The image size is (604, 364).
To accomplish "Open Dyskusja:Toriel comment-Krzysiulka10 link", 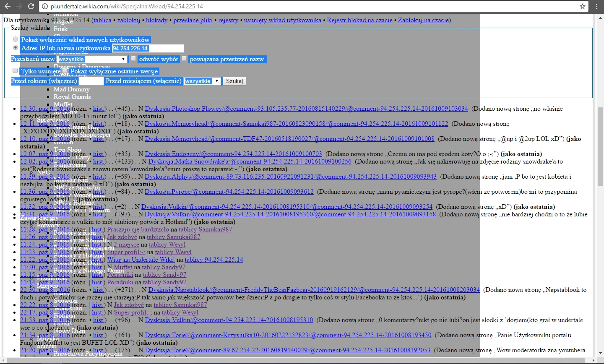I will click(288, 335).
